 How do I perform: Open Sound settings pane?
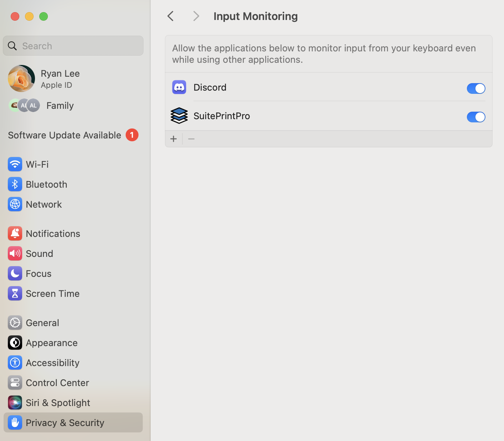pyautogui.click(x=73, y=253)
